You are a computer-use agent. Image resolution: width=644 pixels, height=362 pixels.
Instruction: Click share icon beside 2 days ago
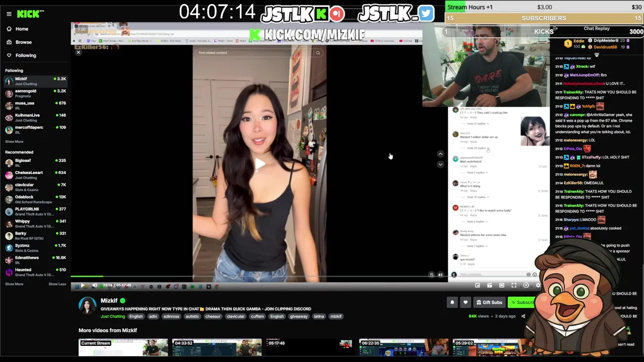pyautogui.click(x=523, y=316)
